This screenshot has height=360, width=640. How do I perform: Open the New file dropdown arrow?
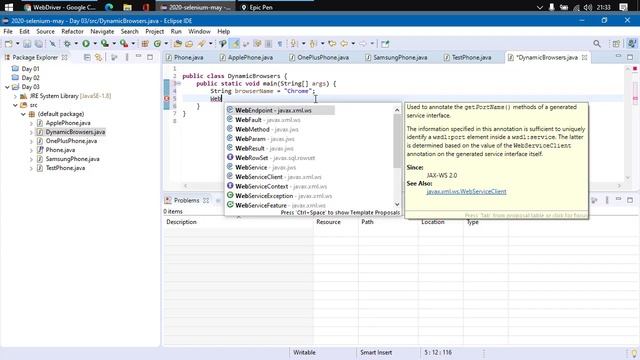click(x=18, y=44)
